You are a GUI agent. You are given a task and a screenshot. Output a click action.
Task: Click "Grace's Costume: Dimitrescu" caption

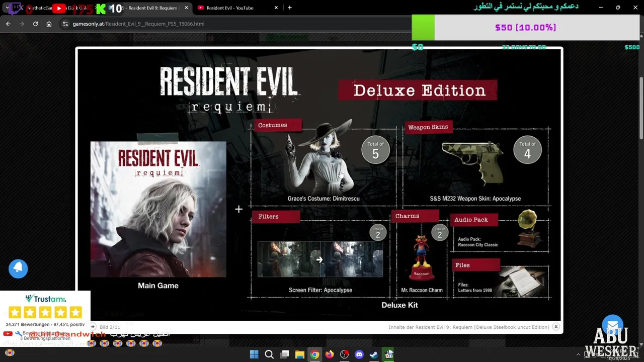pos(324,199)
